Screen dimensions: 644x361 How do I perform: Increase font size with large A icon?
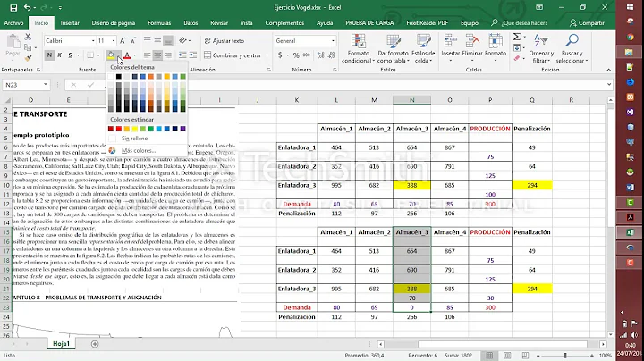[123, 40]
